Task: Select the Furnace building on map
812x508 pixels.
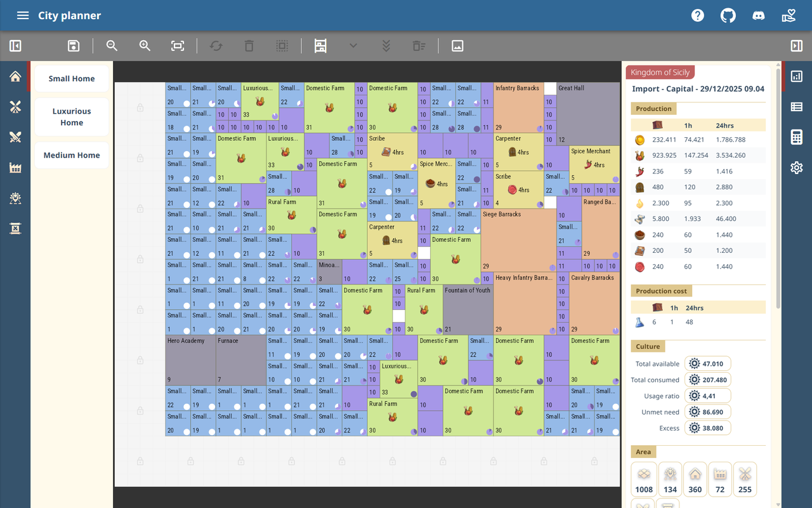Action: click(x=241, y=360)
